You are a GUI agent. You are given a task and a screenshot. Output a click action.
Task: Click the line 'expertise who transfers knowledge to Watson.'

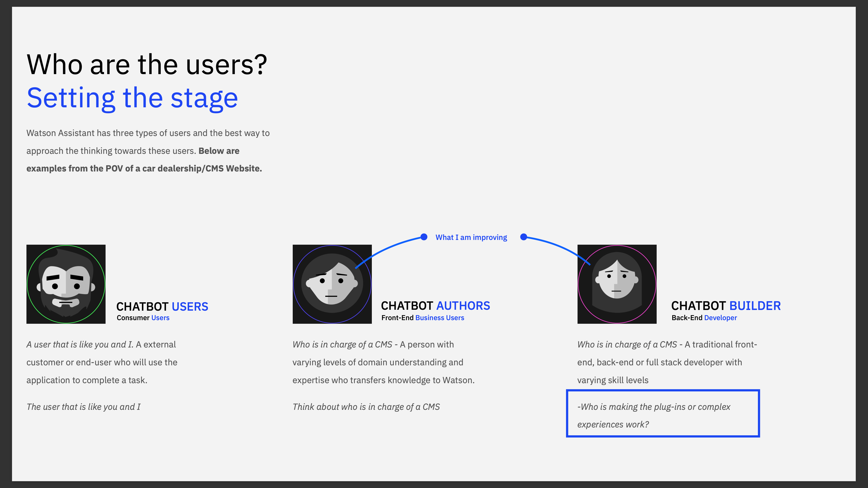coord(383,380)
